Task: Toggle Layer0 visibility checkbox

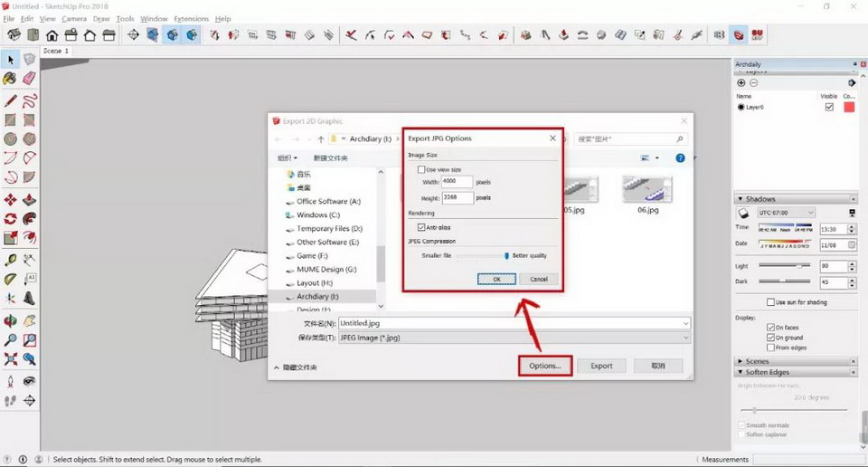Action: (x=829, y=107)
